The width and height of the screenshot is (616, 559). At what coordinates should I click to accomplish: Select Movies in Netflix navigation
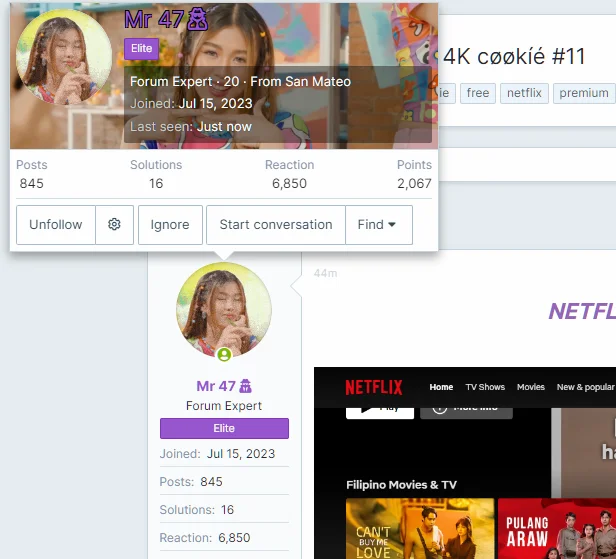531,387
